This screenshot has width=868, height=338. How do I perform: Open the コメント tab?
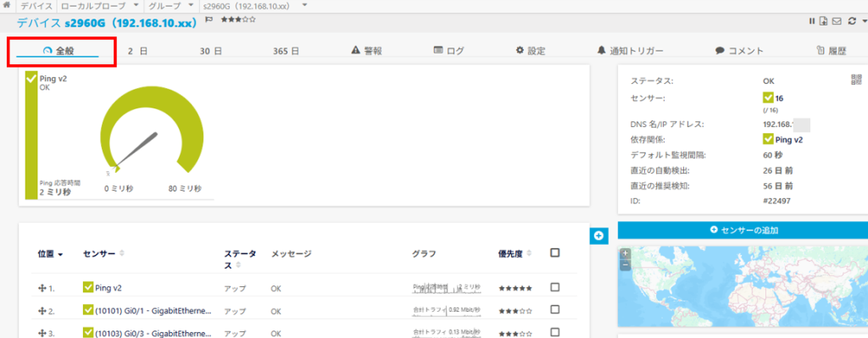click(739, 51)
